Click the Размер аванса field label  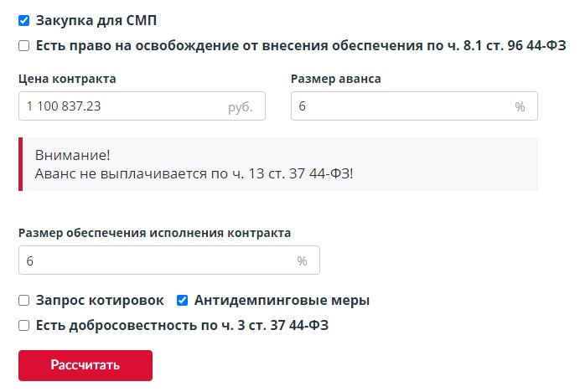coord(335,79)
